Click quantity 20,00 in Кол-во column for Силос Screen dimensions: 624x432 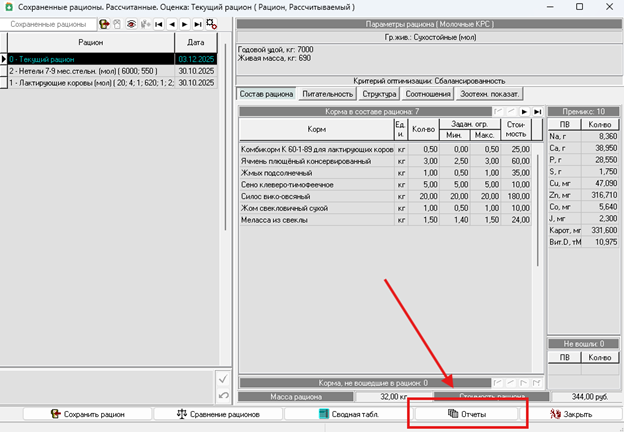[x=423, y=196]
